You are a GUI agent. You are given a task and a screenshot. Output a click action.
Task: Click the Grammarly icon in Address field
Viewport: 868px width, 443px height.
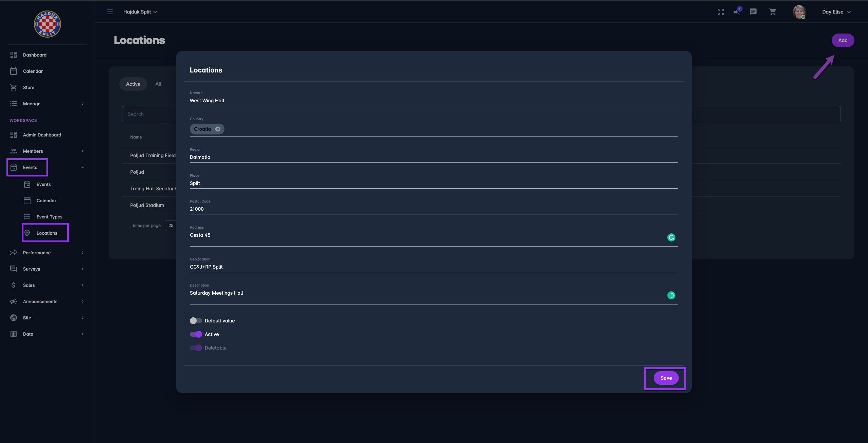coord(671,237)
